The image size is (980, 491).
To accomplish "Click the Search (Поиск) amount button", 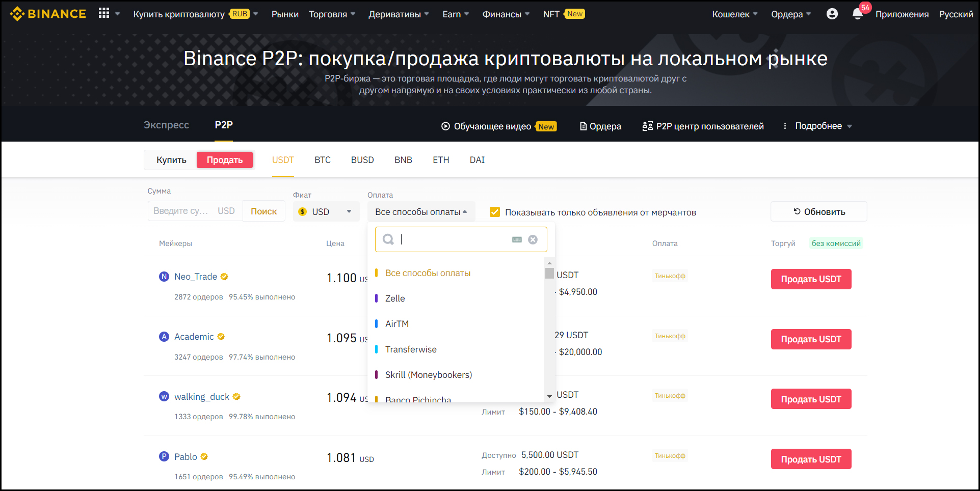I will pos(264,211).
